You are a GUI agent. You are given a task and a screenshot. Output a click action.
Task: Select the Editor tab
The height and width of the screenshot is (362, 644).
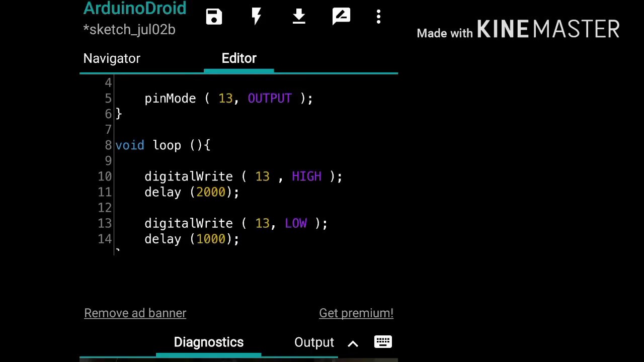[x=239, y=58]
